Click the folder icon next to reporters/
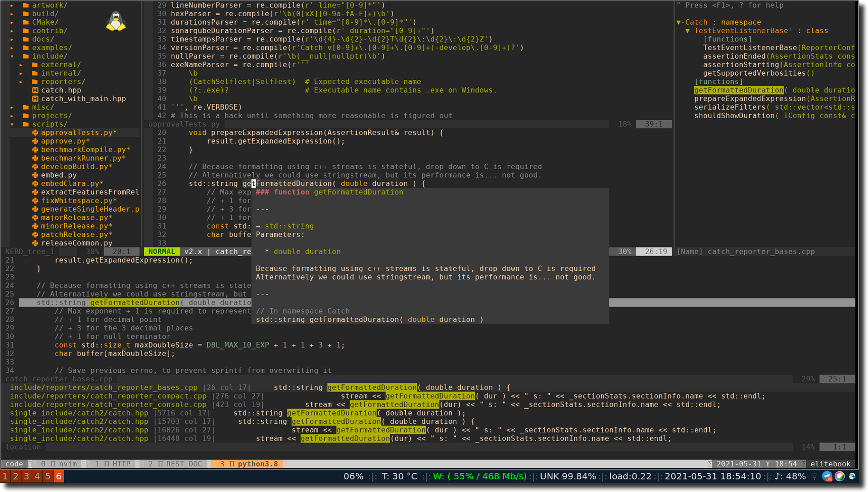Screen dimensions: 868x492 (x=35, y=81)
